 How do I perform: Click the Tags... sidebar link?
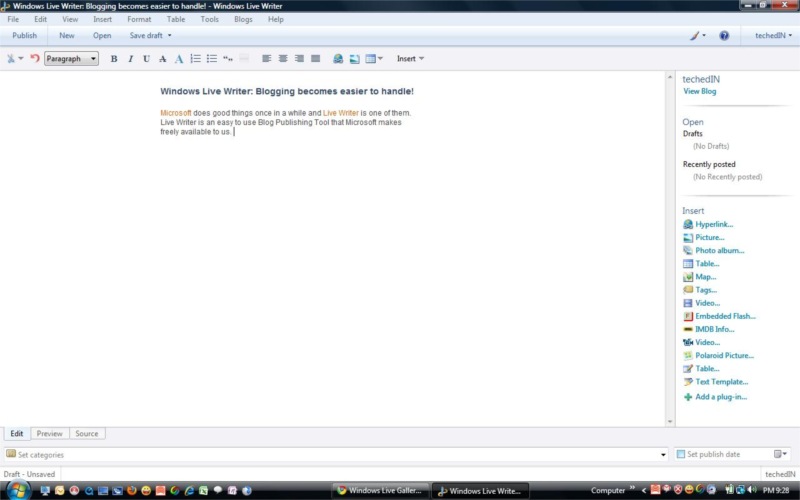pyautogui.click(x=706, y=290)
